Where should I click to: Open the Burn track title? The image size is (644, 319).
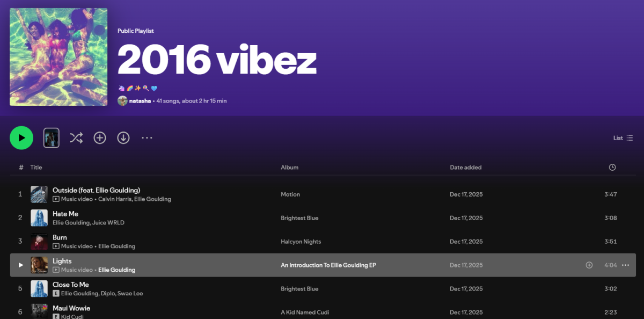60,237
